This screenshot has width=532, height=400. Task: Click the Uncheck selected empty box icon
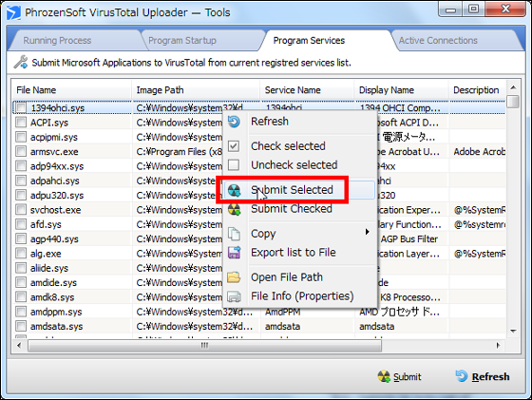point(234,165)
